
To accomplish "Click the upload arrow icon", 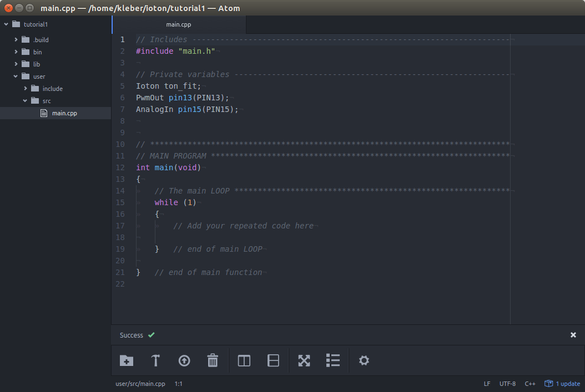I will click(184, 360).
